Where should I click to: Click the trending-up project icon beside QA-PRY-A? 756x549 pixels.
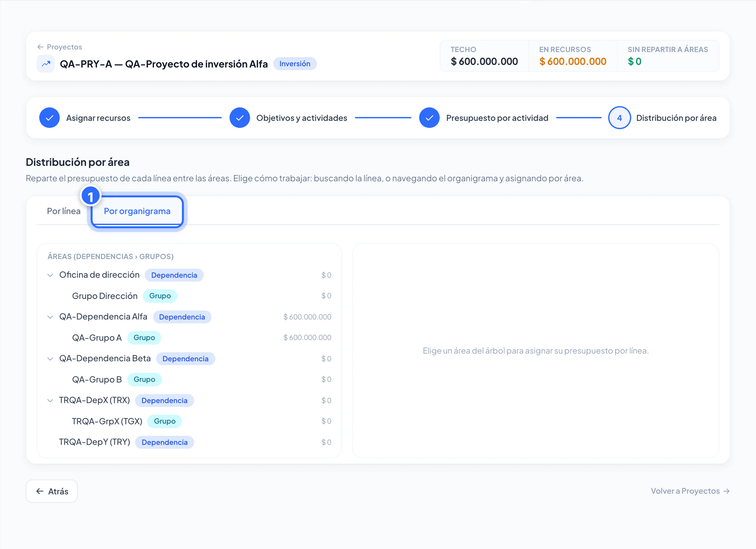(x=46, y=64)
